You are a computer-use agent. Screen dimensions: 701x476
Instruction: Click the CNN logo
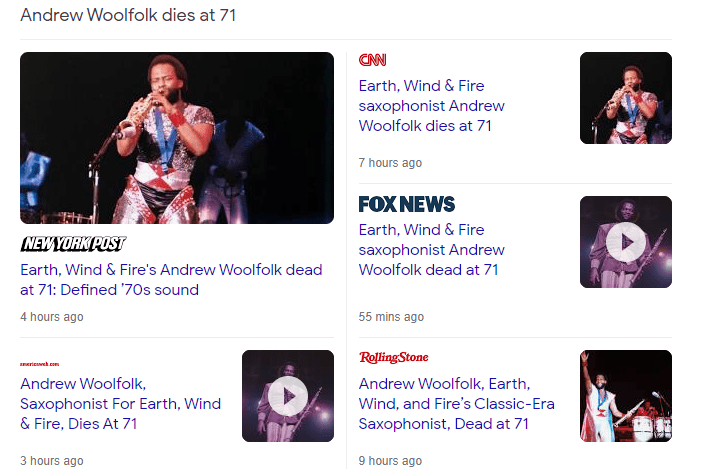[x=372, y=60]
